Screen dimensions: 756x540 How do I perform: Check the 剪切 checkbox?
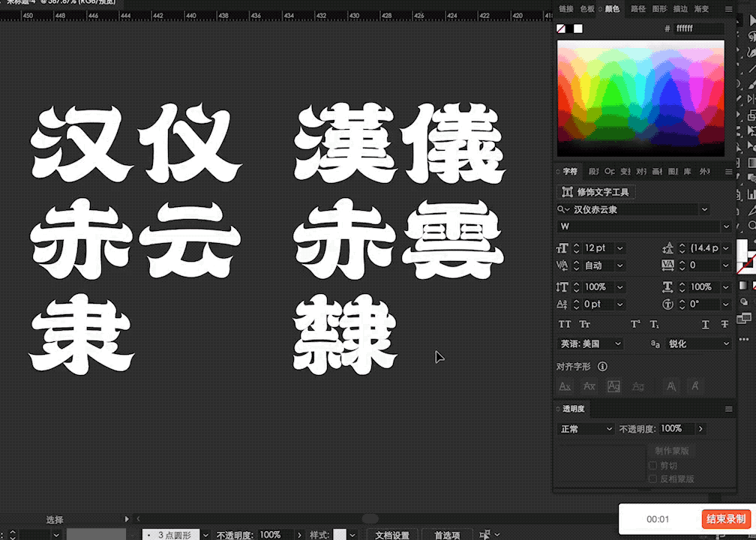coord(652,466)
